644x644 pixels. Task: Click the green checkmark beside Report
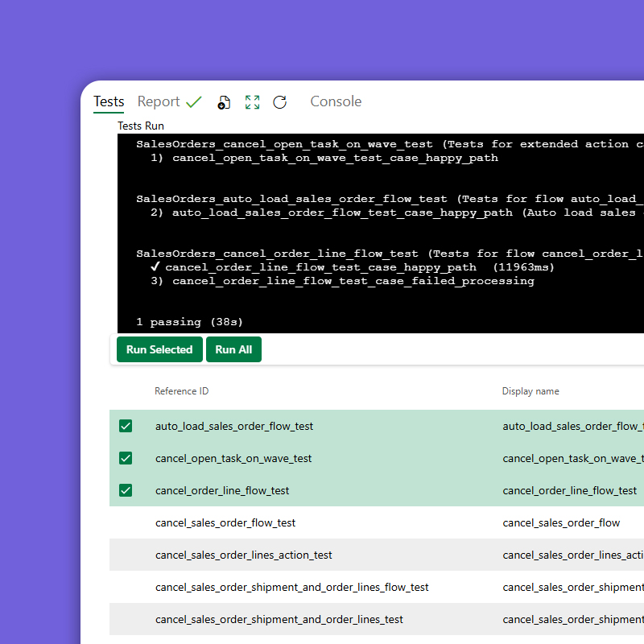(194, 102)
